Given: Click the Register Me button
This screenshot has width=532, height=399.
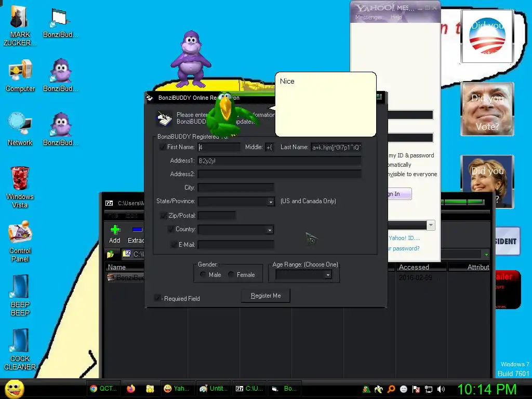Looking at the screenshot, I should 265,296.
